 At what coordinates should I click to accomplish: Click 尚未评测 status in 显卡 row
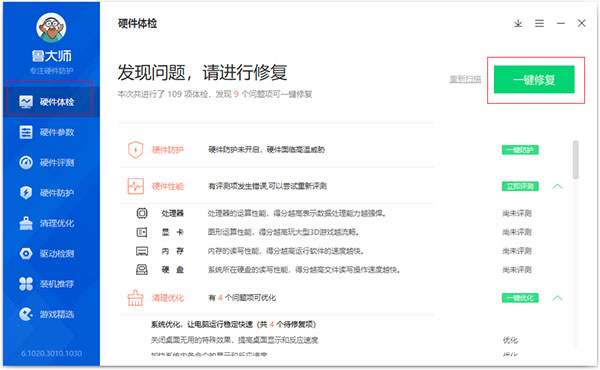[x=517, y=232]
